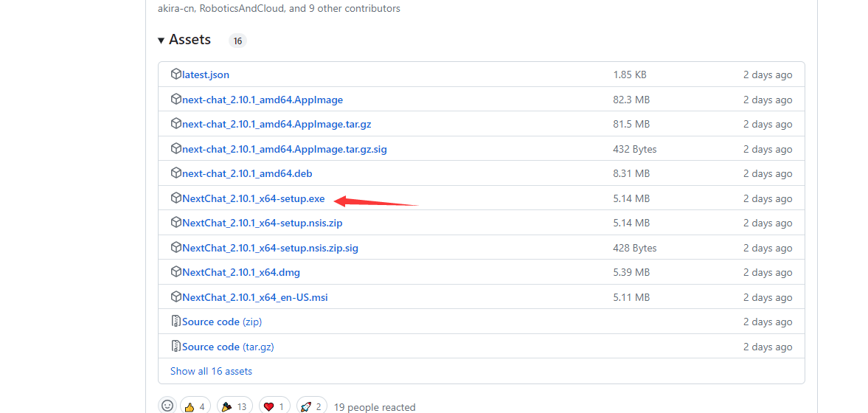
Task: Click the NextChat_2.10.1_x64-setup.exe installer link
Action: pyautogui.click(x=253, y=198)
